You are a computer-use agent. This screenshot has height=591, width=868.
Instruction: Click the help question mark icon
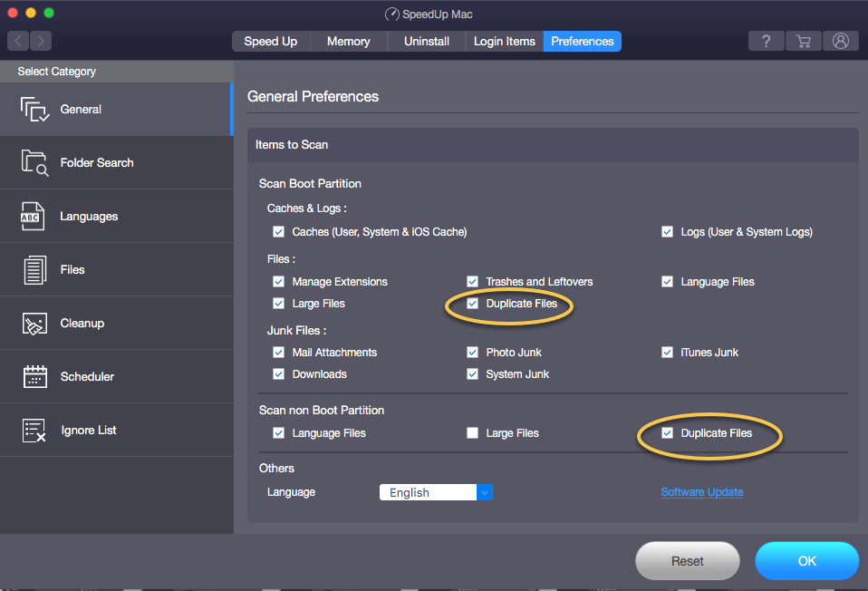tap(766, 42)
